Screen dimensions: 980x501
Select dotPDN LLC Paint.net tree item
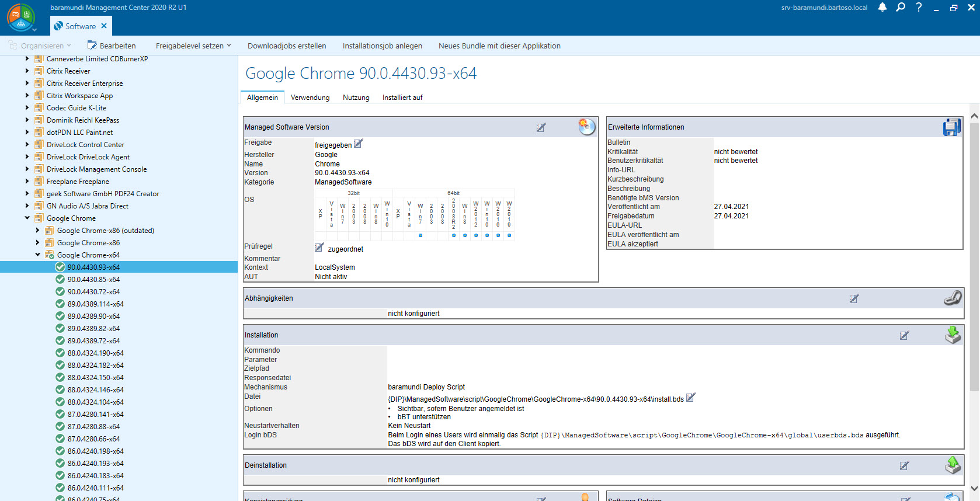(x=79, y=132)
